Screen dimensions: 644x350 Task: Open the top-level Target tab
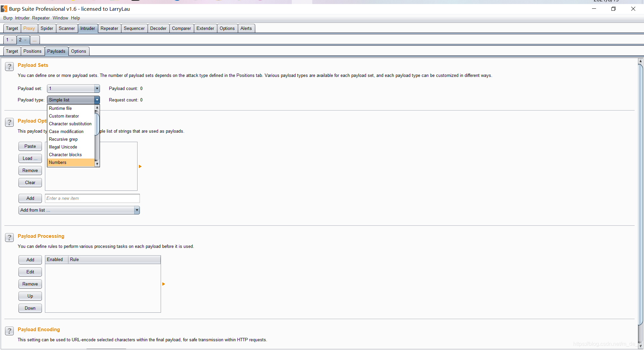12,29
